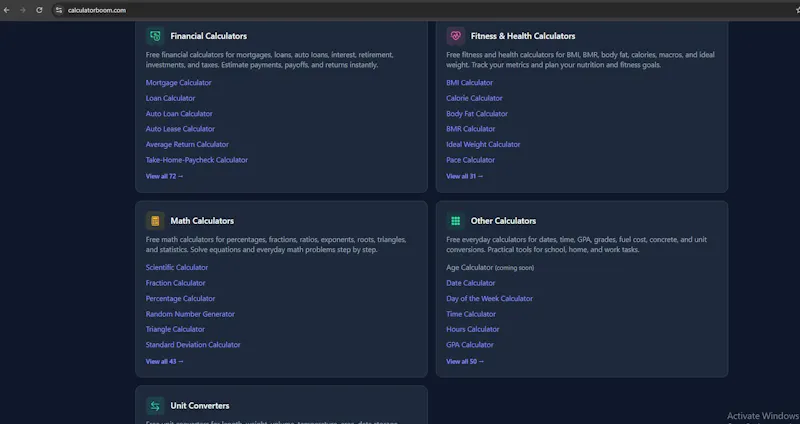The image size is (800, 424).
Task: View all 31 fitness calculators
Action: 465,176
